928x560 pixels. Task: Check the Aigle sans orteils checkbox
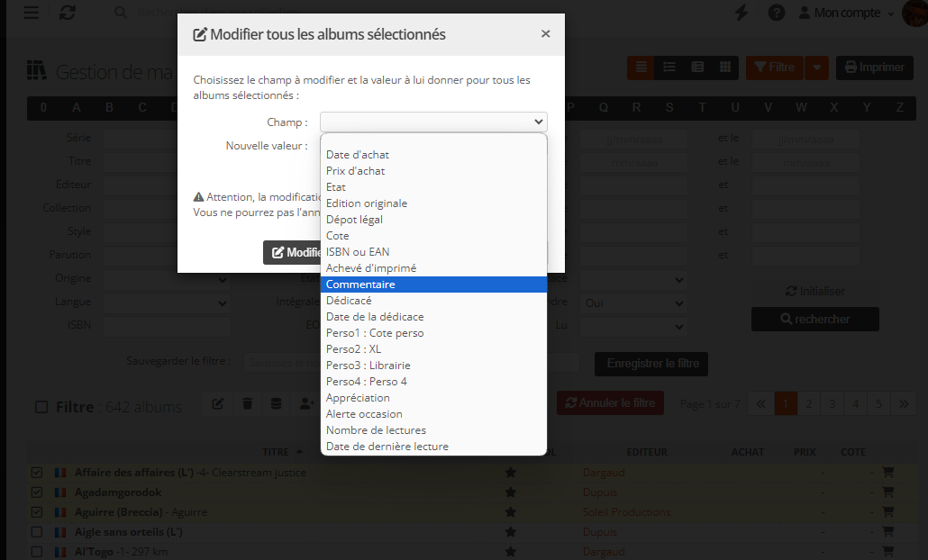point(37,532)
